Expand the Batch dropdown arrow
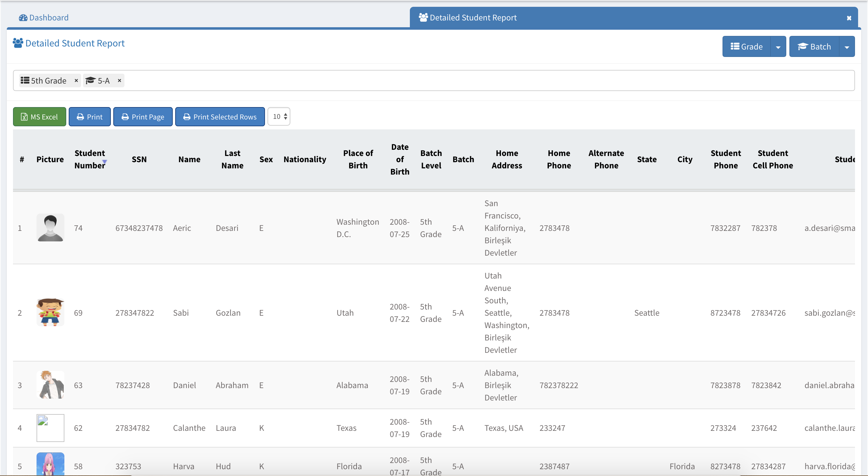 (847, 47)
